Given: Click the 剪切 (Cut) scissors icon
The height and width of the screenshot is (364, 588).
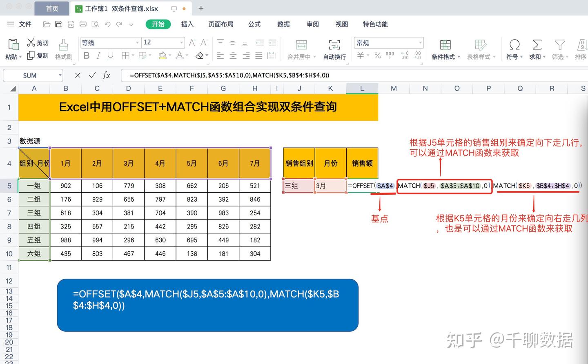Looking at the screenshot, I should tap(30, 42).
